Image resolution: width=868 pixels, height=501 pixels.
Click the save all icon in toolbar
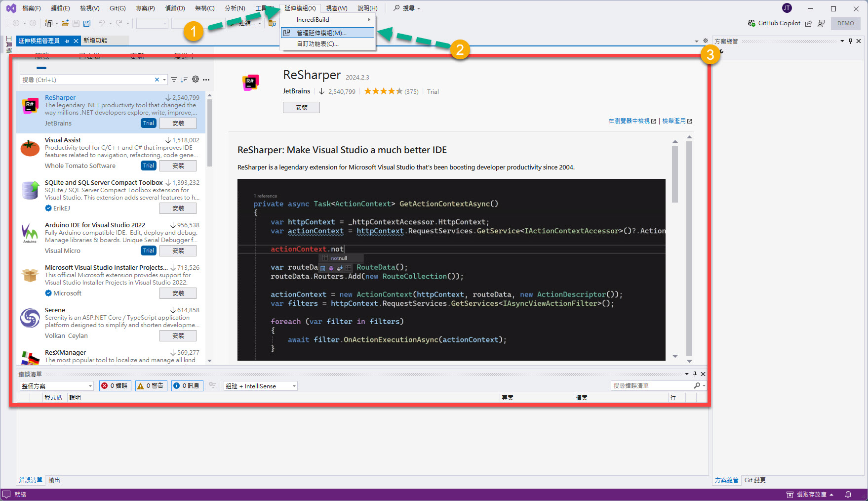[87, 23]
